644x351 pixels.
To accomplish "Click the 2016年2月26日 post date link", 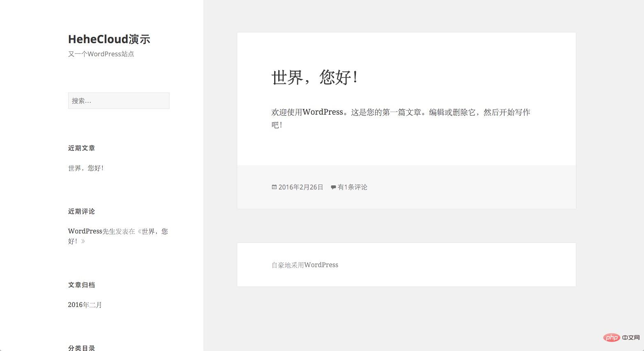I will click(301, 187).
